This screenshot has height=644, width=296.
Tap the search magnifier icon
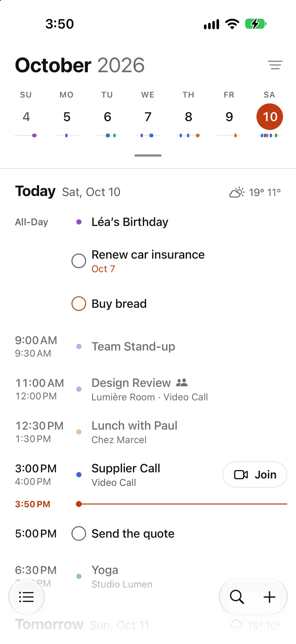pyautogui.click(x=237, y=597)
